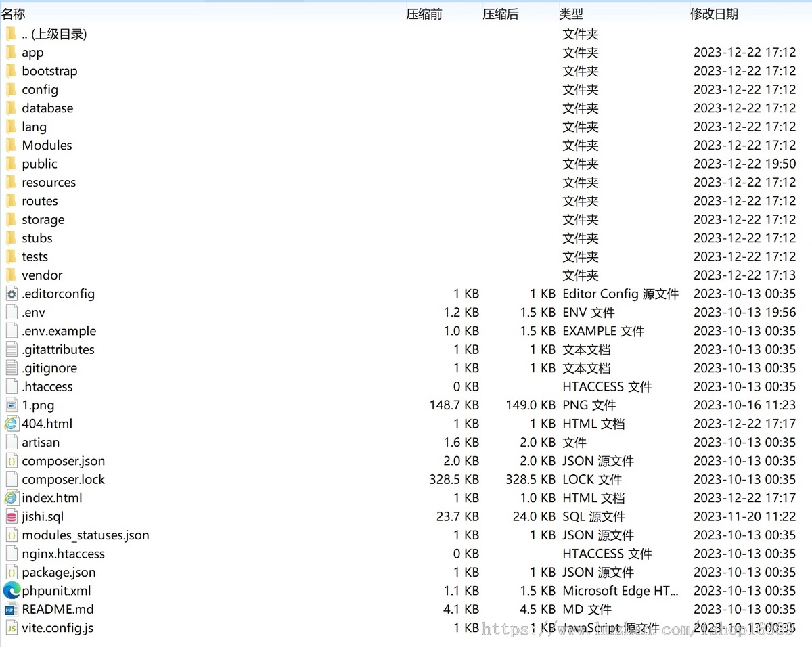Click the modules_statuses.json file icon
The width and height of the screenshot is (812, 647).
12,535
